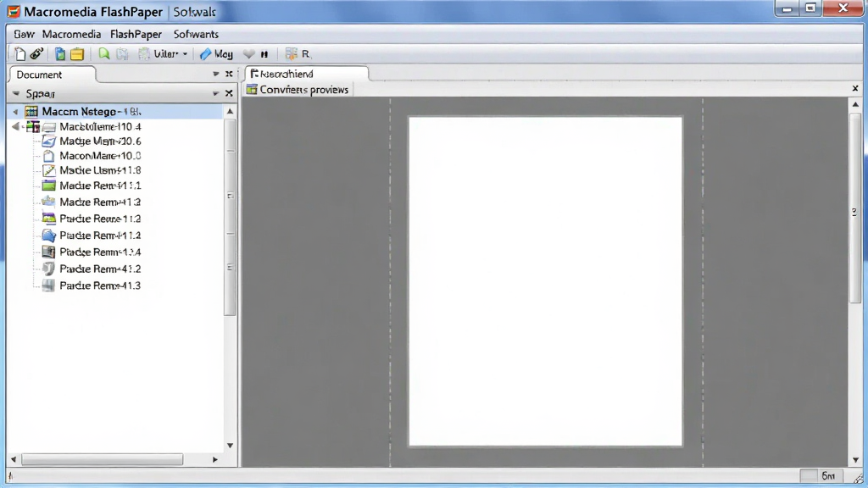Click the yellow folder toolbar icon
This screenshot has width=868, height=488.
tap(77, 53)
